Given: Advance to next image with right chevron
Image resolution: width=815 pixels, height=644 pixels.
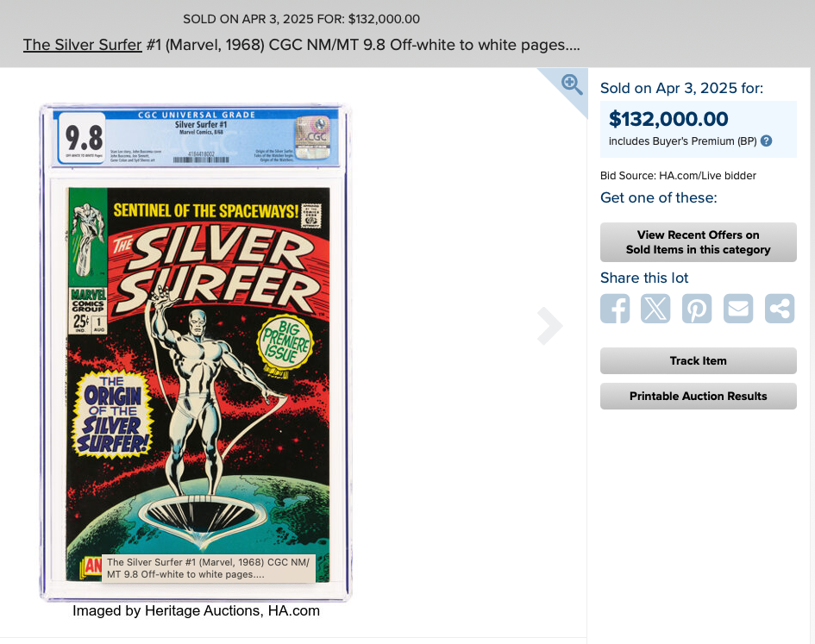Looking at the screenshot, I should click(549, 326).
